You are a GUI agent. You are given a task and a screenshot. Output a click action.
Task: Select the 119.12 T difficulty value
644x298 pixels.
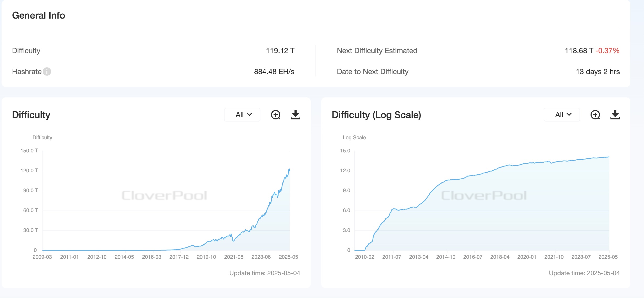280,51
